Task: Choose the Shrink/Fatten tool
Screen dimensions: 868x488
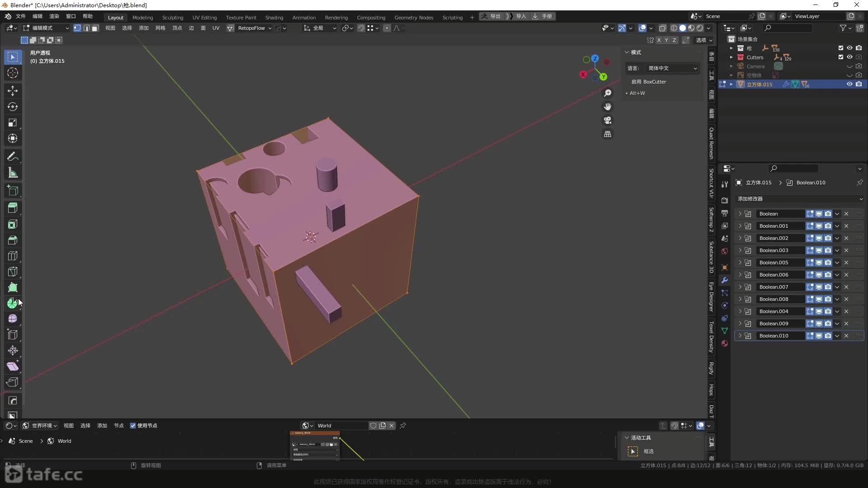Action: (13, 351)
